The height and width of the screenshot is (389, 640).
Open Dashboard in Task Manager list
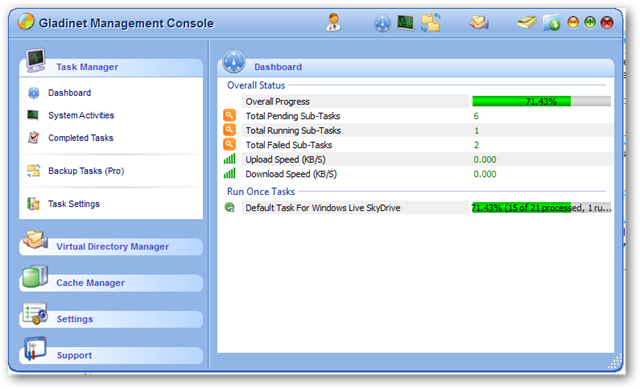(x=69, y=93)
